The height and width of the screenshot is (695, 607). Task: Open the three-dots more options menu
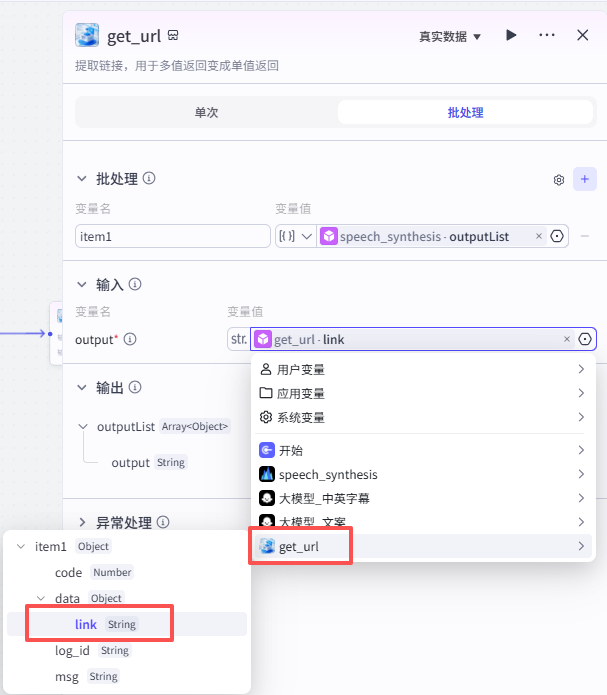tap(547, 36)
